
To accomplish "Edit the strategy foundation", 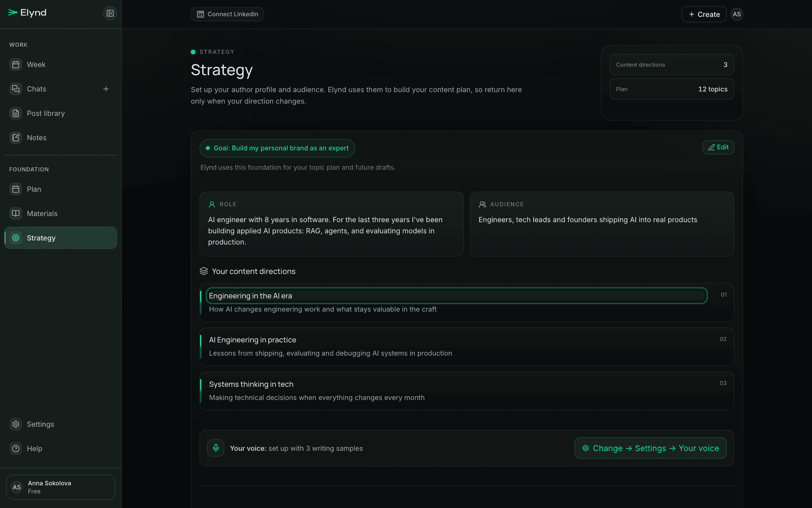I will coord(718,147).
